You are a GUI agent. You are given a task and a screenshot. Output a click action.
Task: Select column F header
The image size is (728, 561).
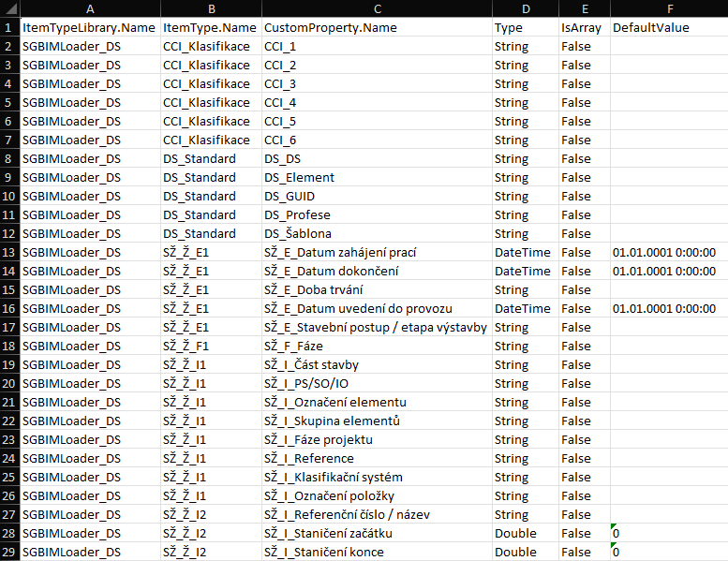tap(668, 8)
